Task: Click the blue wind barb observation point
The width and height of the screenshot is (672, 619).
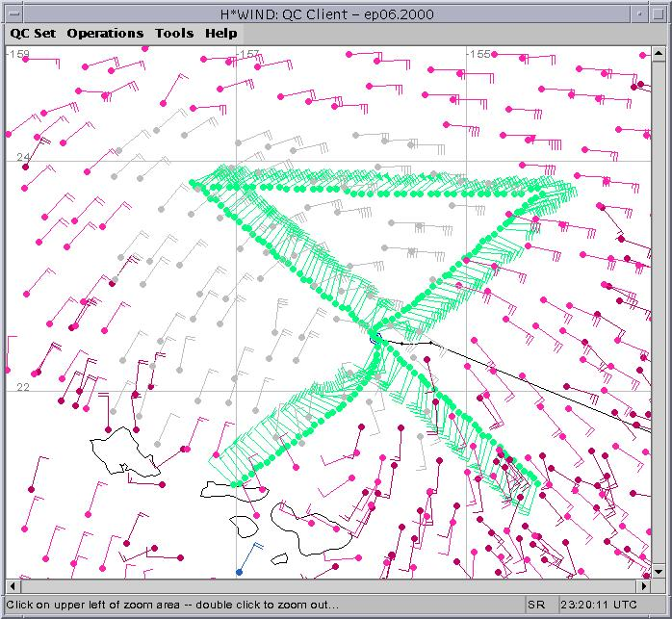Action: (239, 572)
